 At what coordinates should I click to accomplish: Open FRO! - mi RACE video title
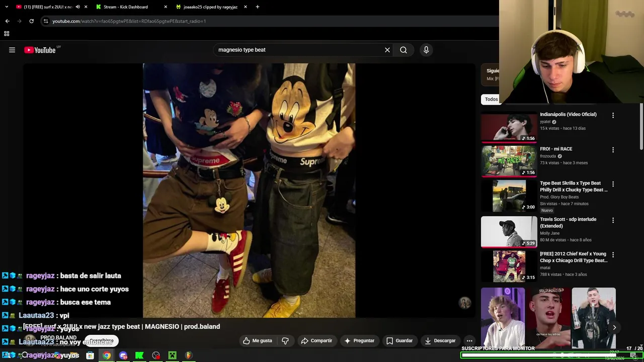[556, 149]
